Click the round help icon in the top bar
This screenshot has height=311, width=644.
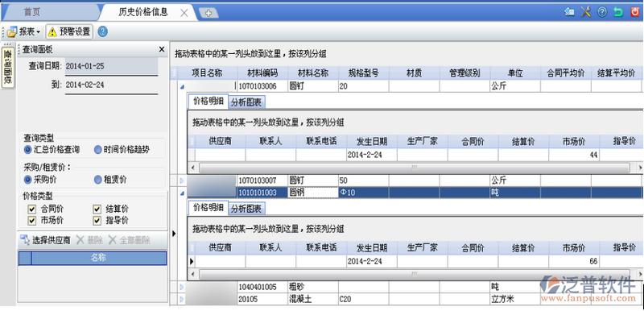pyautogui.click(x=602, y=12)
